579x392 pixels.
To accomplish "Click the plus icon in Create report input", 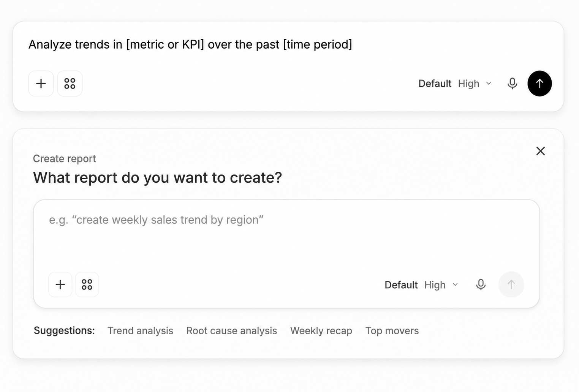I will [x=60, y=285].
